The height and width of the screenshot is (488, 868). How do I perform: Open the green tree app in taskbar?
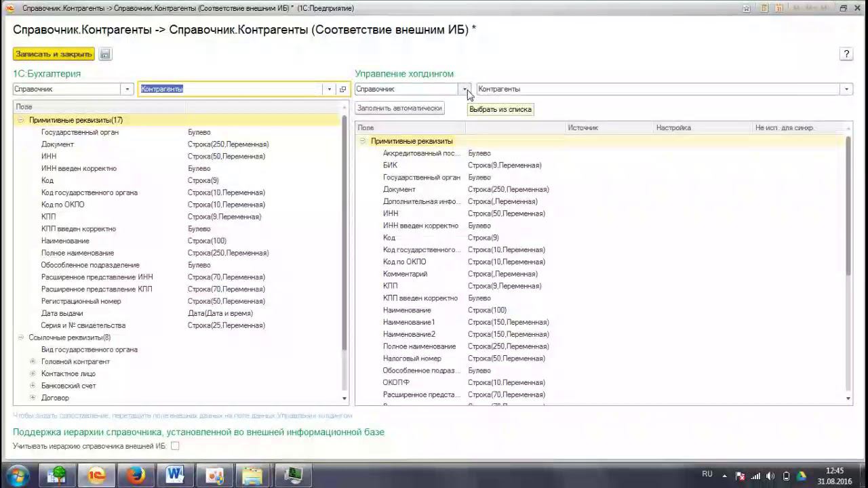coord(57,475)
